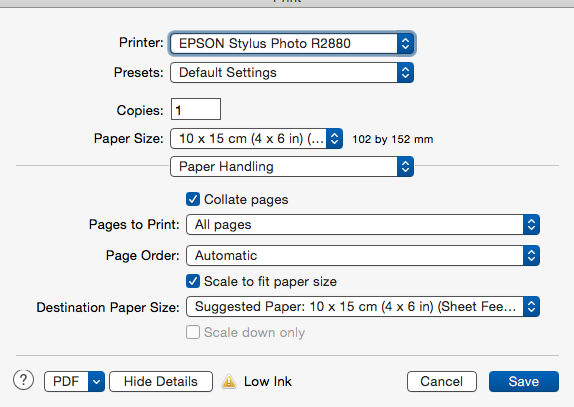Screen dimensions: 574x407
Task: Click the Presets popup stepper arrows
Action: tap(405, 72)
